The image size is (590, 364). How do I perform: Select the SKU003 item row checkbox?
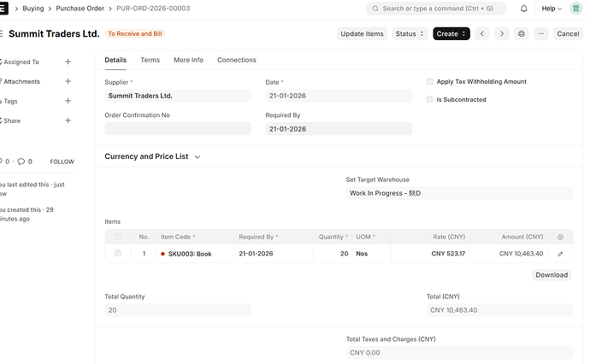[x=118, y=254]
